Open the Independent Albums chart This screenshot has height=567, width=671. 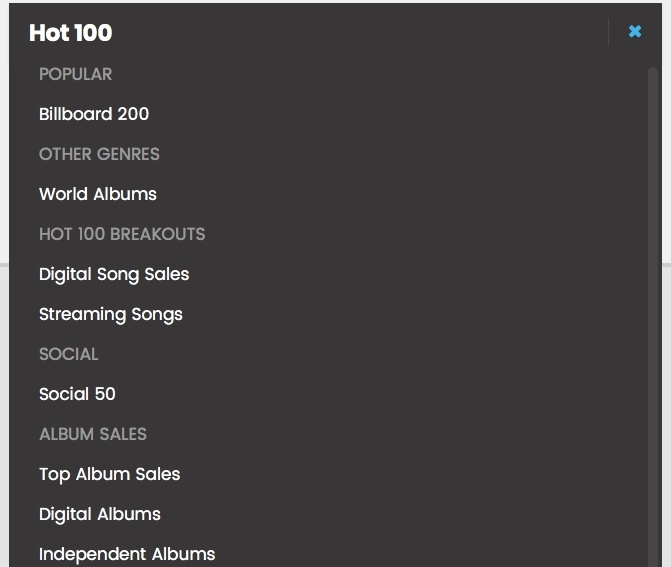(x=127, y=554)
